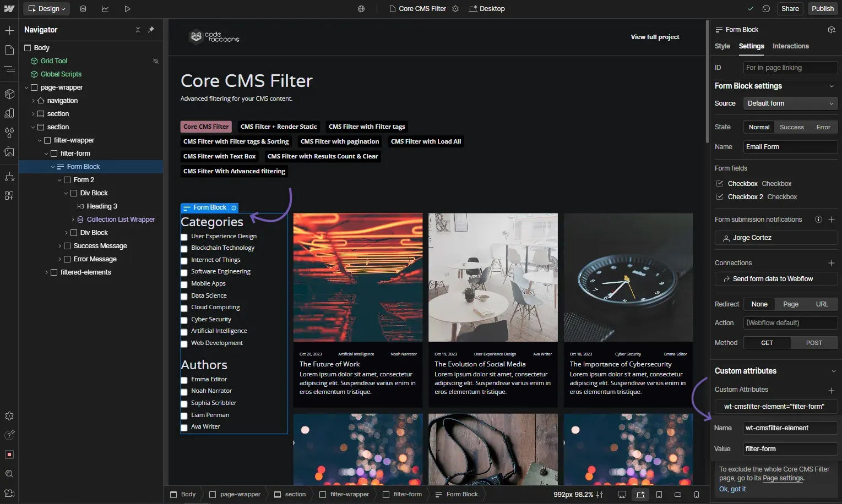
Task: Open the Style selectors drops icon
Action: pos(9,133)
